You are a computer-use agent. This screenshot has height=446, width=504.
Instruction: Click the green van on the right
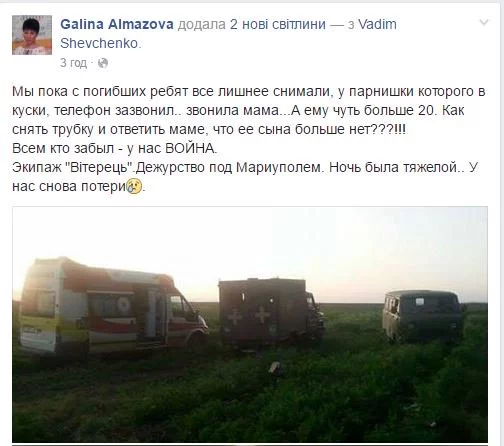tap(424, 316)
